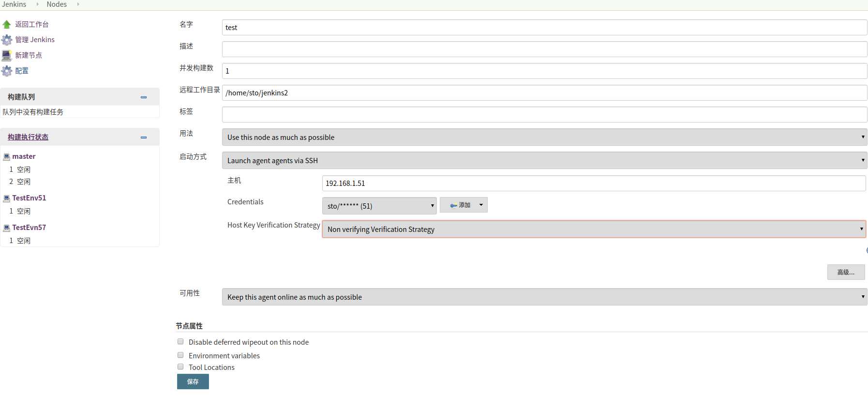This screenshot has width=868, height=398.
Task: Click the Host Key Verification Strategy label
Action: [274, 225]
